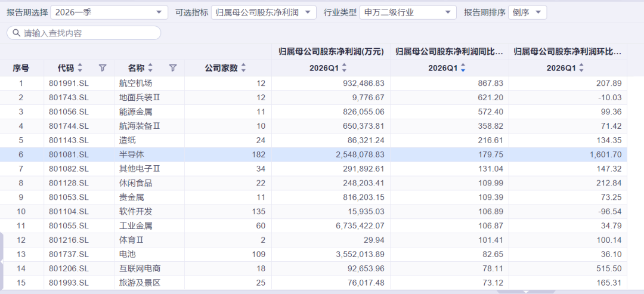Select the 体育Ⅱ row name

coord(131,240)
